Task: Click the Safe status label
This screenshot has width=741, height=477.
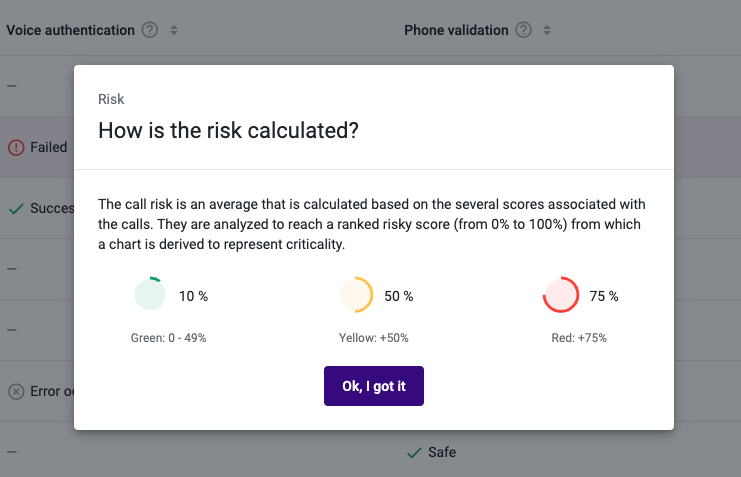Action: click(x=442, y=452)
